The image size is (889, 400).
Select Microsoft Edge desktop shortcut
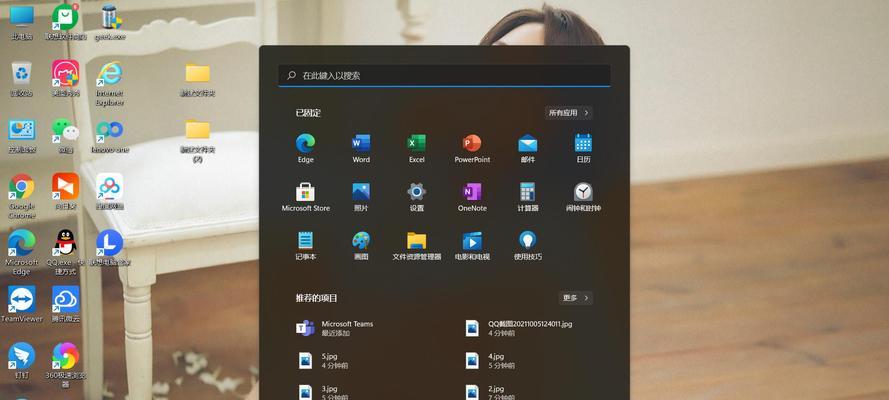pos(22,252)
